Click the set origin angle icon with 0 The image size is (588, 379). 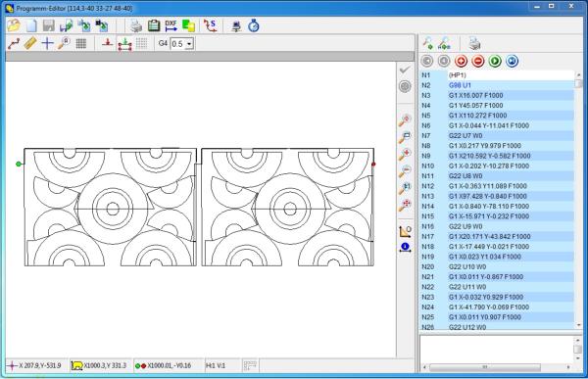click(x=405, y=231)
